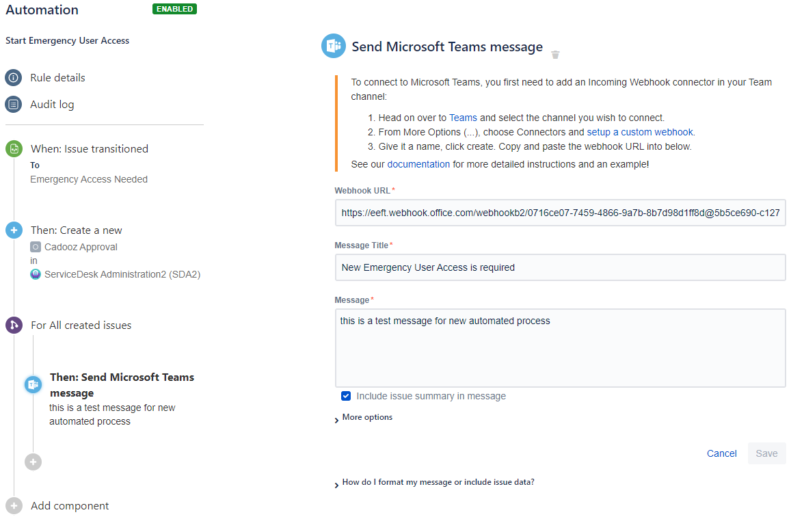
Task: Click into the Webhook URL field
Action: [x=561, y=213]
